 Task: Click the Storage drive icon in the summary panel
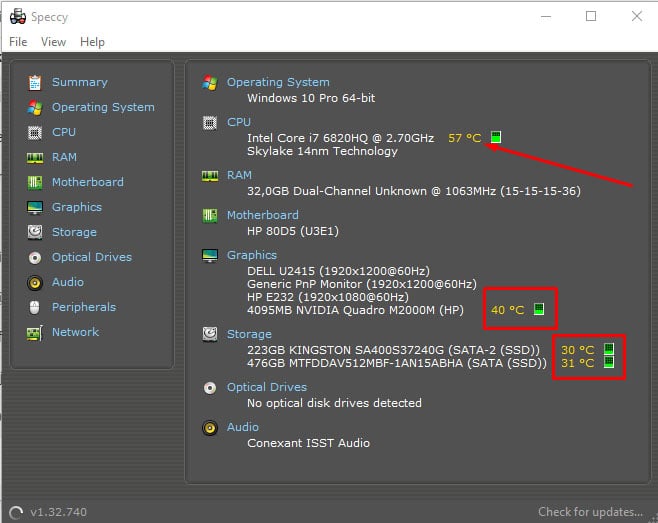(x=210, y=334)
